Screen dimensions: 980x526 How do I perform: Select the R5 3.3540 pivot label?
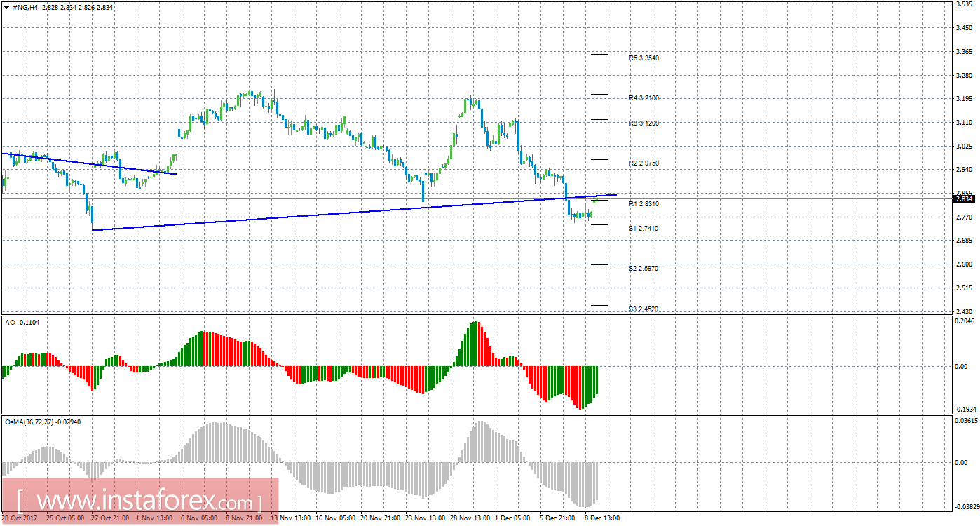[x=644, y=58]
